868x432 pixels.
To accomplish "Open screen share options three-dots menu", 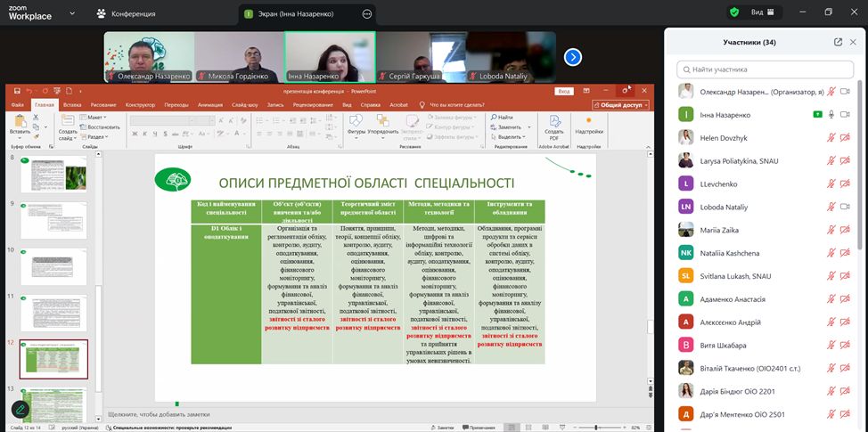I will point(367,13).
